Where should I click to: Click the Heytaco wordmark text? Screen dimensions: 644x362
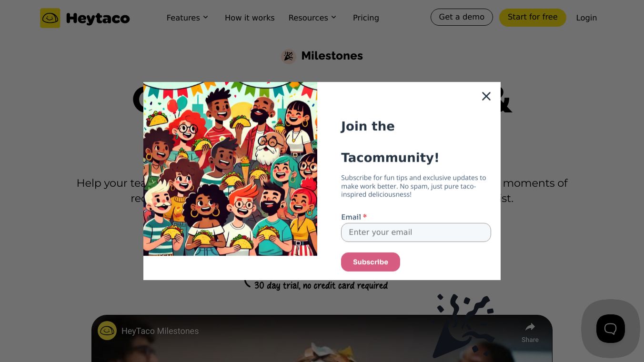tap(98, 19)
